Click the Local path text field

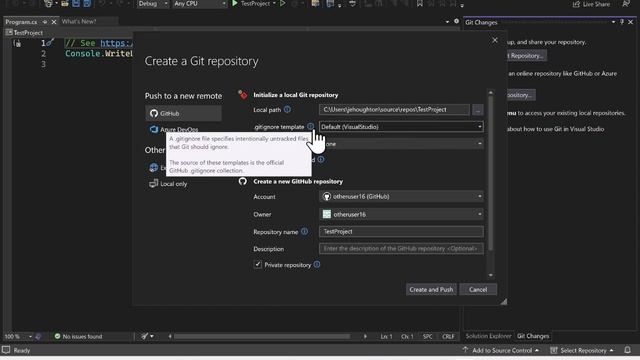pos(394,109)
